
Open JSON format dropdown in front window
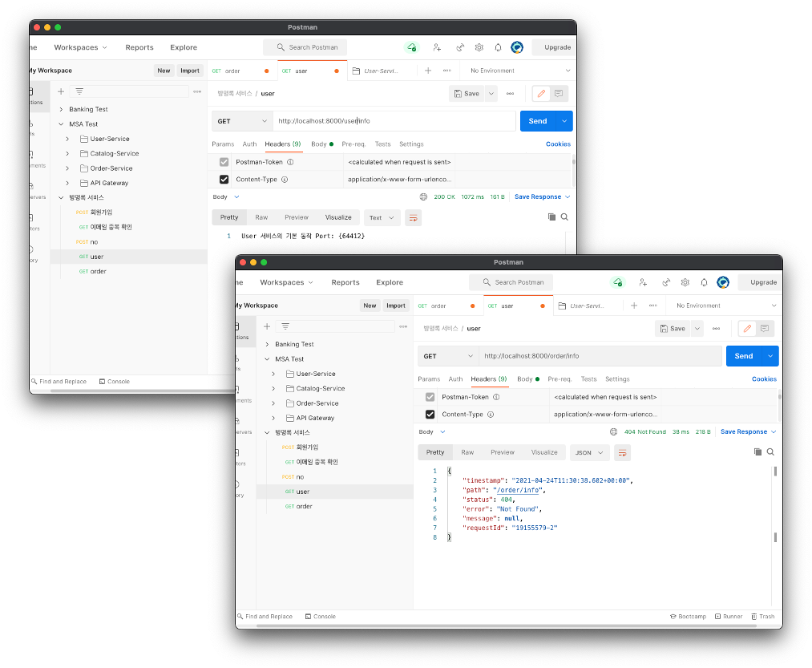tap(589, 453)
